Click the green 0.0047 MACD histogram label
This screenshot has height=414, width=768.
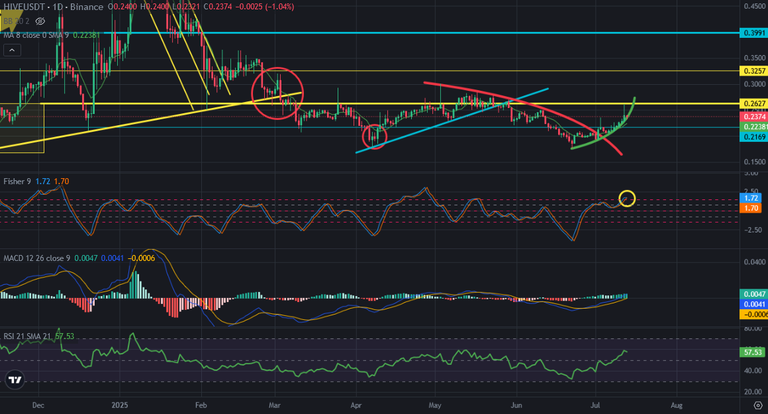tap(753, 294)
